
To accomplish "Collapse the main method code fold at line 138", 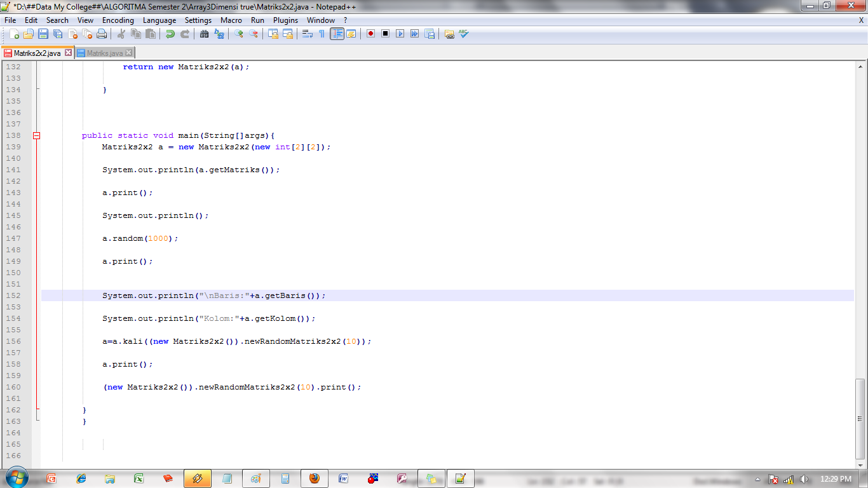I will tap(36, 135).
